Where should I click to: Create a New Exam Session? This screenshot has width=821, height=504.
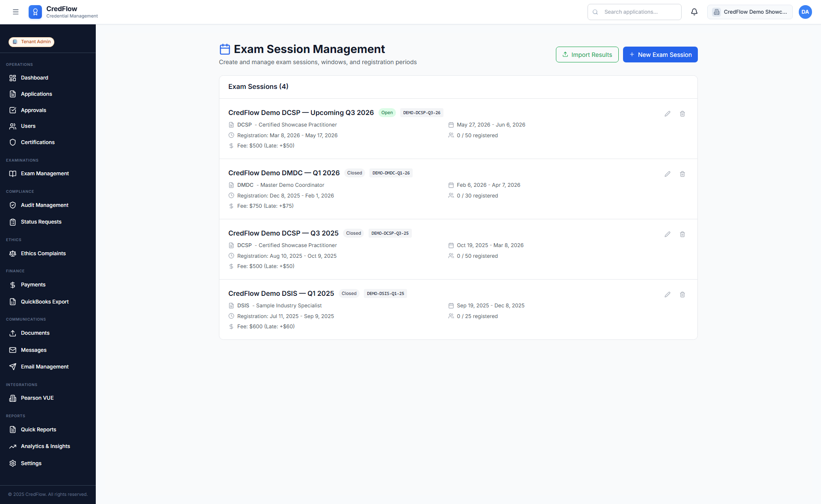[x=660, y=55]
